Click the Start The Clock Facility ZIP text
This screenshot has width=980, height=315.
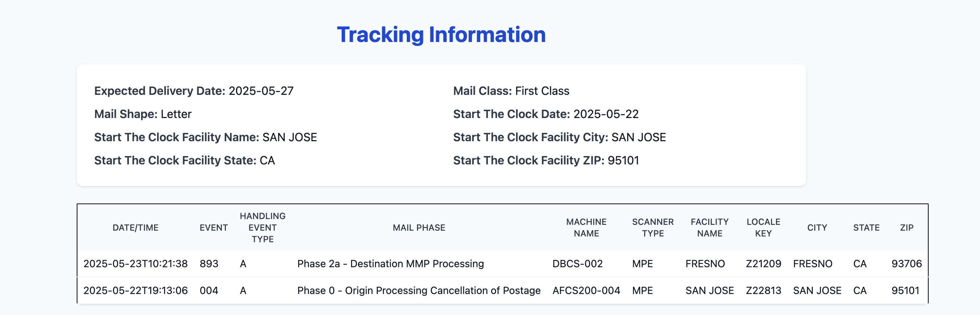tap(545, 160)
